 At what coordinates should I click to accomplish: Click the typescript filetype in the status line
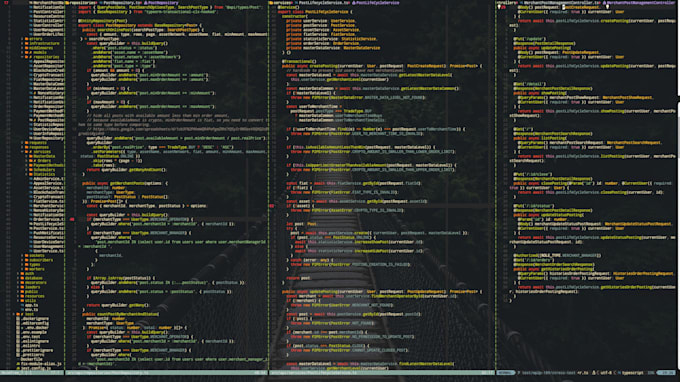click(x=633, y=372)
